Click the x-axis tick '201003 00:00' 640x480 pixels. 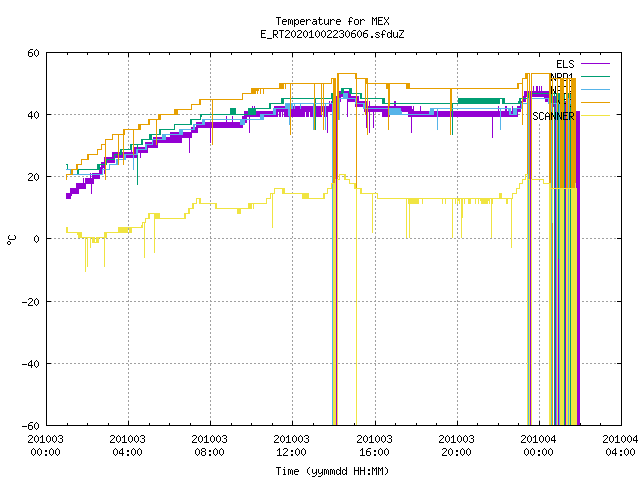(45, 446)
